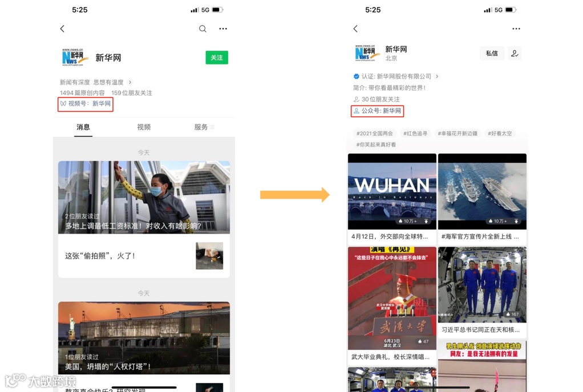This screenshot has width=583, height=392.
Task: Open article 多地上调最低工资标准
Action: (x=144, y=197)
